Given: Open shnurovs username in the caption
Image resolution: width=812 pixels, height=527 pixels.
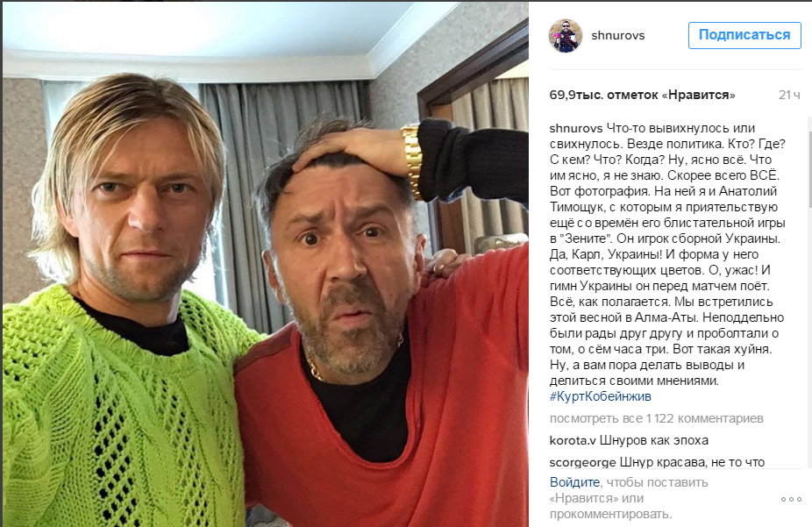Looking at the screenshot, I should point(576,128).
